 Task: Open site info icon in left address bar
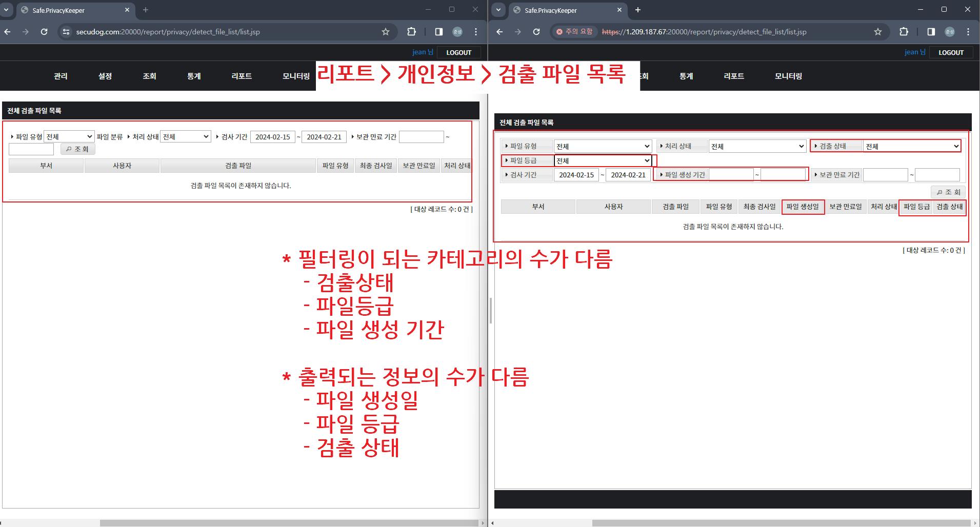pyautogui.click(x=66, y=32)
